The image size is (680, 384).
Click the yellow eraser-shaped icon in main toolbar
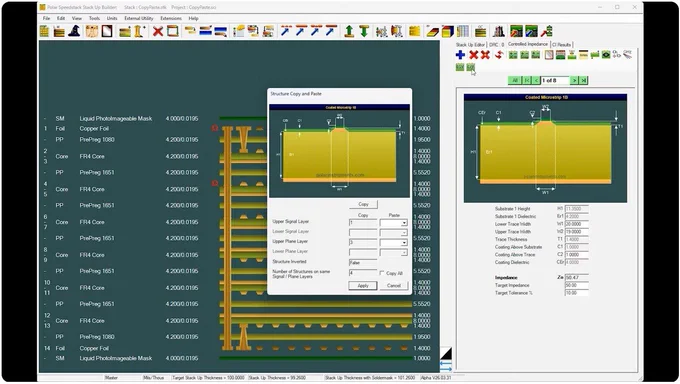[432, 31]
